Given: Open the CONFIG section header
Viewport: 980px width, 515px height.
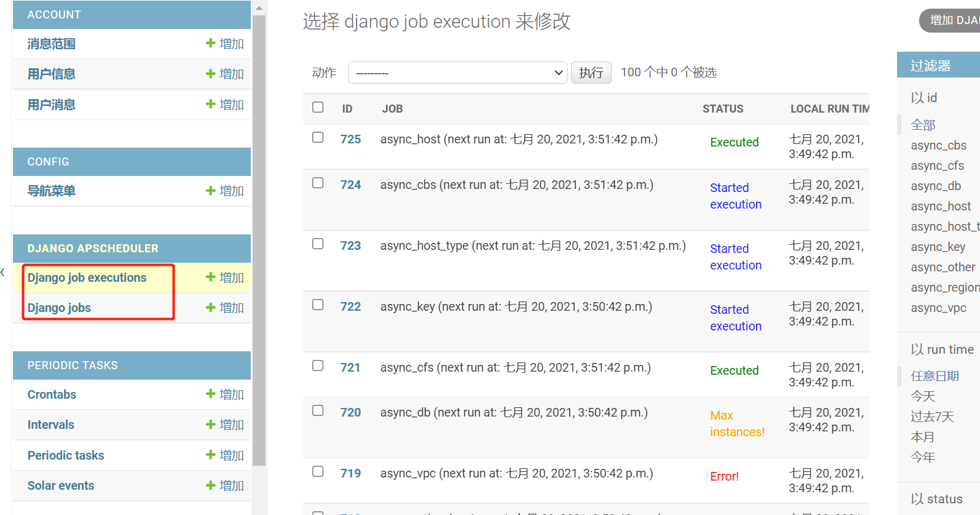Looking at the screenshot, I should click(48, 162).
